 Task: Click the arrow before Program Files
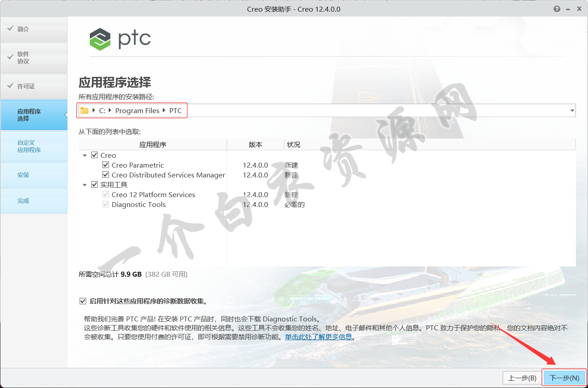[x=110, y=110]
